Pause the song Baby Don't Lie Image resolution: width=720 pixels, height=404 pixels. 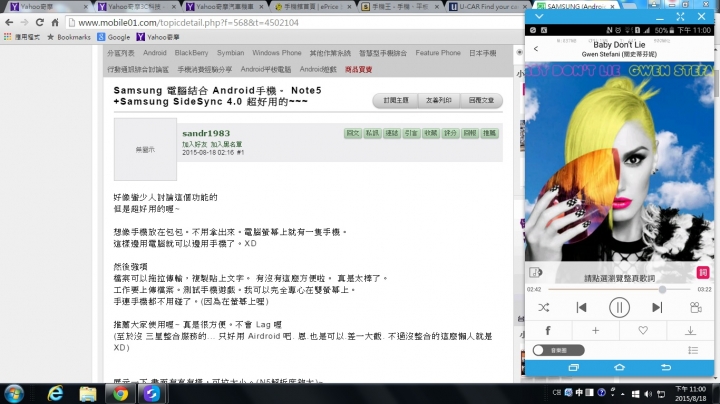tap(619, 308)
